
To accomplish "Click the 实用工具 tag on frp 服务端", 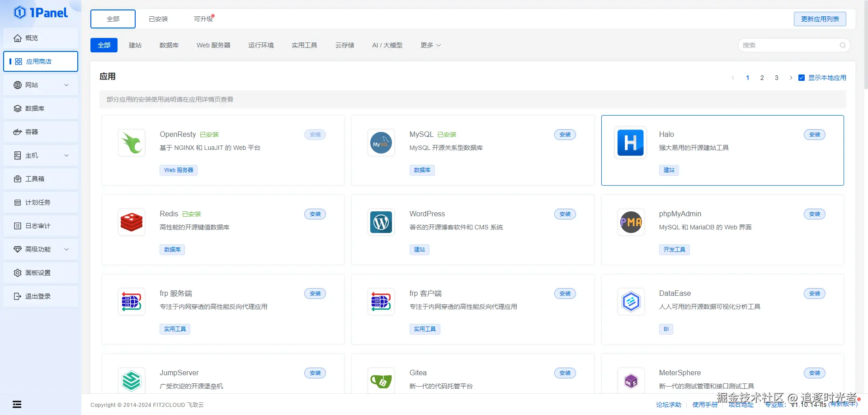I will pyautogui.click(x=175, y=329).
